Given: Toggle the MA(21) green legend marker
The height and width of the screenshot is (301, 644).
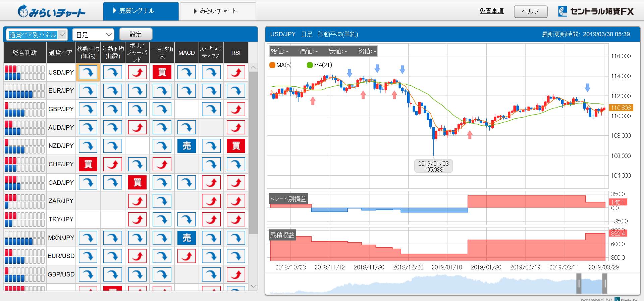Looking at the screenshot, I should coord(310,65).
